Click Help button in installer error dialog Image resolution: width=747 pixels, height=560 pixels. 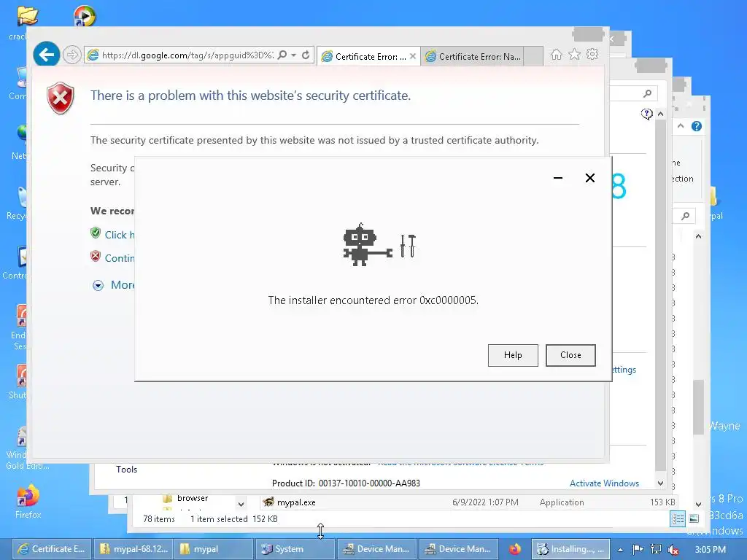click(x=513, y=355)
